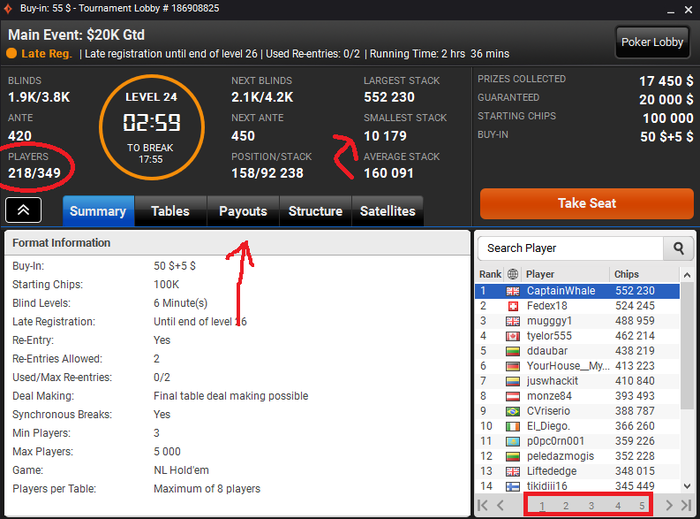700x519 pixels.
Task: Select page 4 in the pagination
Action: [x=618, y=506]
